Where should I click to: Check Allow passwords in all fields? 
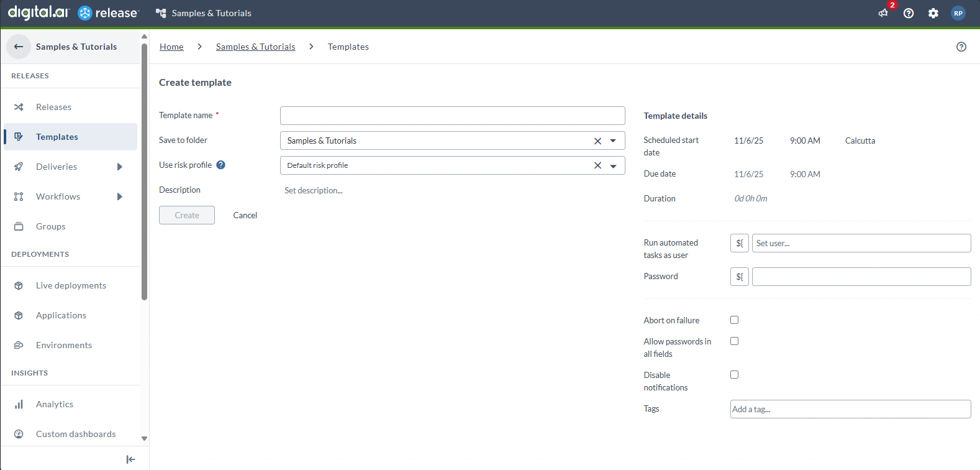click(x=734, y=341)
